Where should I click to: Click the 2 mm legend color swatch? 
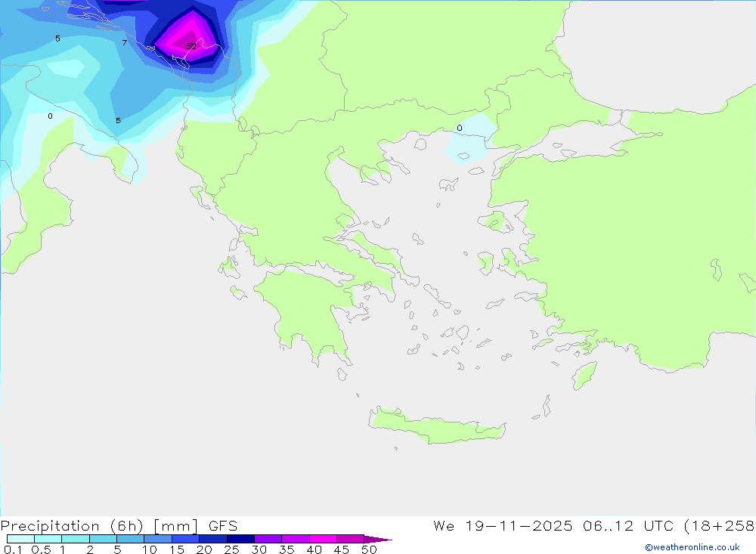pos(103,539)
